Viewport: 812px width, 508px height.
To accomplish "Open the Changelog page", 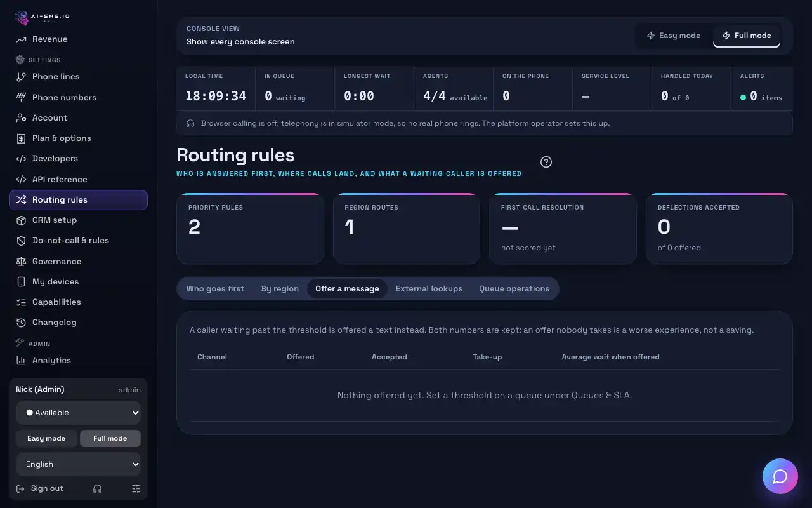I will 79,323.
